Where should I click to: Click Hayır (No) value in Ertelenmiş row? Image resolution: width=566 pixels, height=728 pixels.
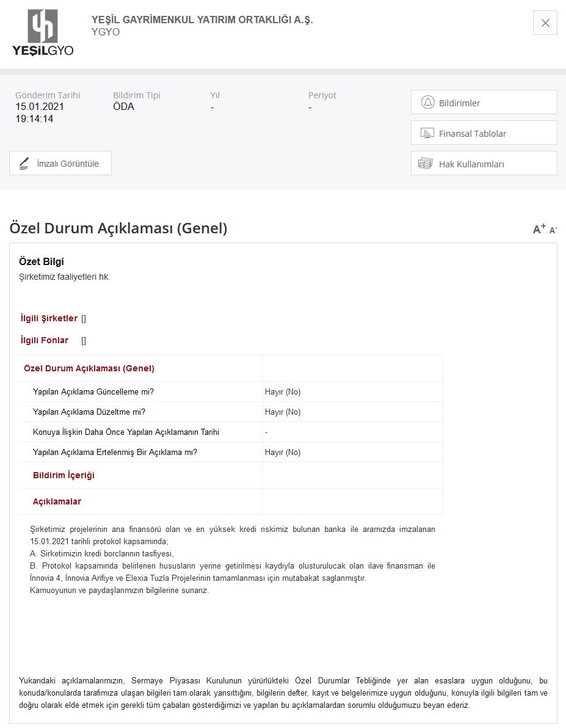[283, 452]
